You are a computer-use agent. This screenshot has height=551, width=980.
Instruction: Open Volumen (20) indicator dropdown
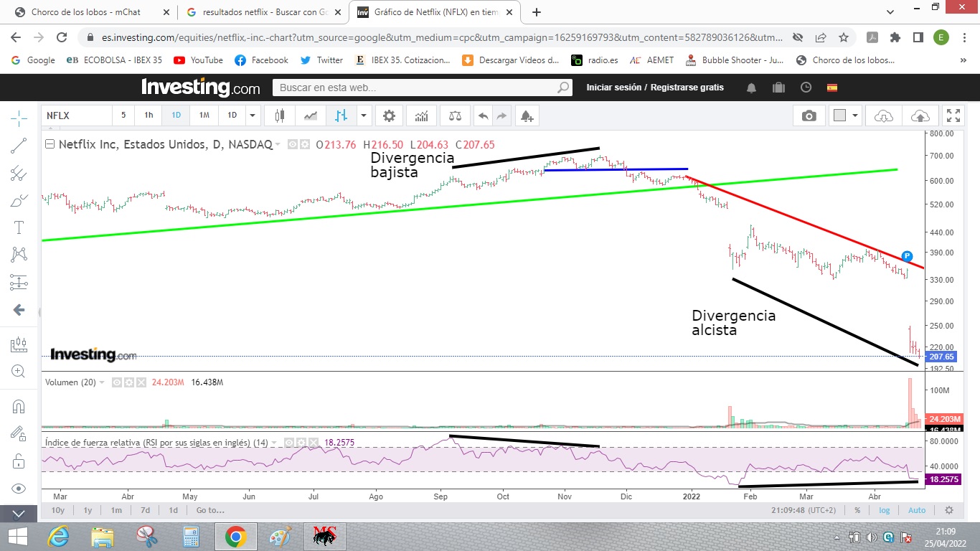(101, 382)
